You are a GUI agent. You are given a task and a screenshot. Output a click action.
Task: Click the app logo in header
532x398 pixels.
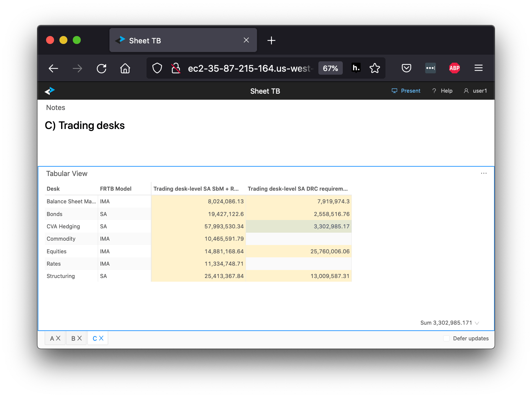50,91
